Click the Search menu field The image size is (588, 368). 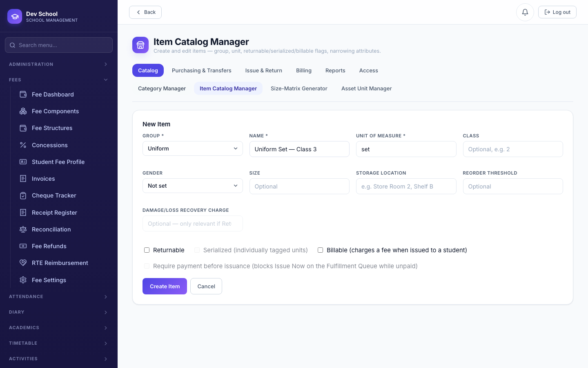59,45
